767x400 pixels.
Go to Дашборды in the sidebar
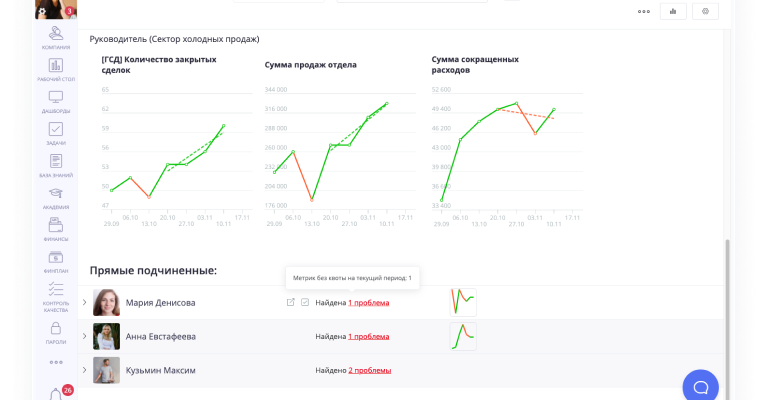tap(56, 101)
